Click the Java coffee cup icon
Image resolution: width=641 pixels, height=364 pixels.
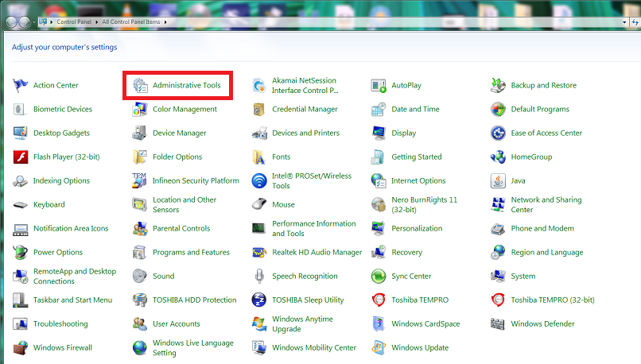point(498,180)
